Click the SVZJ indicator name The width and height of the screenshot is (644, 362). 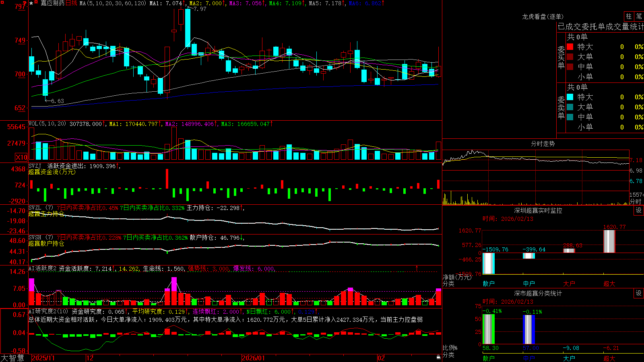pos(35,166)
